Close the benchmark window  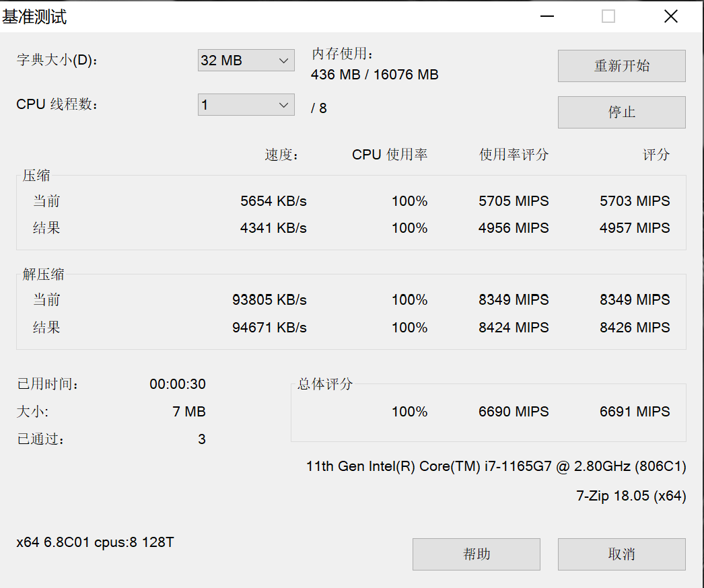tap(671, 17)
